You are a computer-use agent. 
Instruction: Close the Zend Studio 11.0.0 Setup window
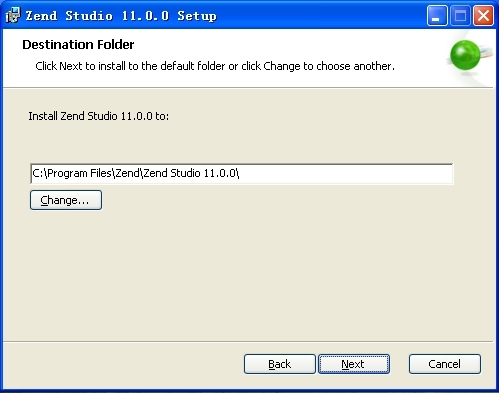click(x=483, y=15)
